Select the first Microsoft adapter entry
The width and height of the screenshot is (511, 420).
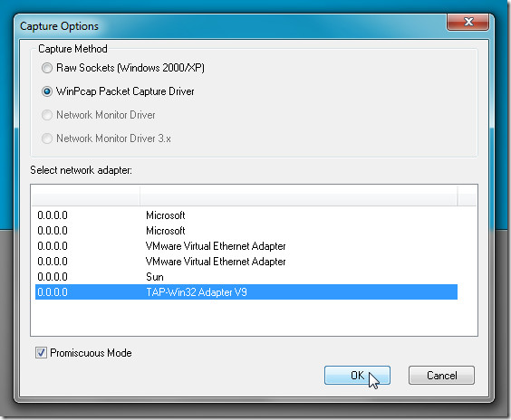(x=246, y=215)
